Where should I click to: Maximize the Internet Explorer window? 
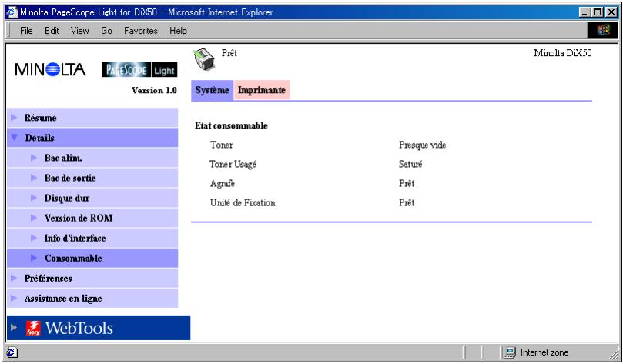point(597,13)
